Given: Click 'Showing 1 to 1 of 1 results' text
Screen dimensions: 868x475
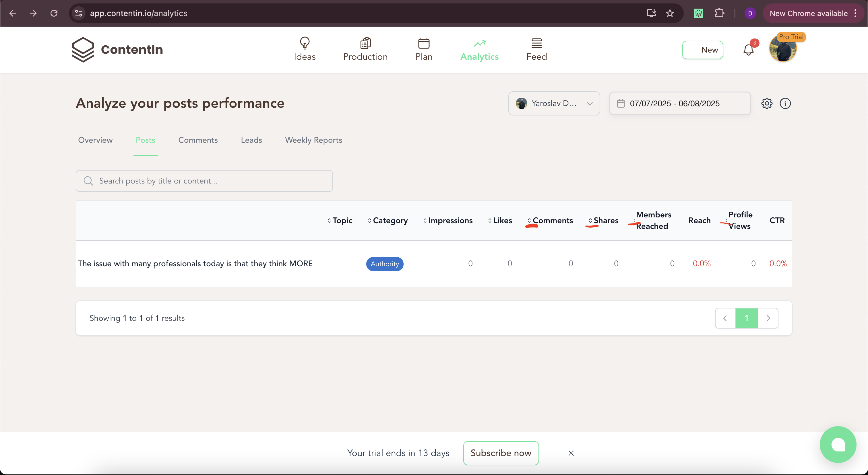Looking at the screenshot, I should coord(137,318).
